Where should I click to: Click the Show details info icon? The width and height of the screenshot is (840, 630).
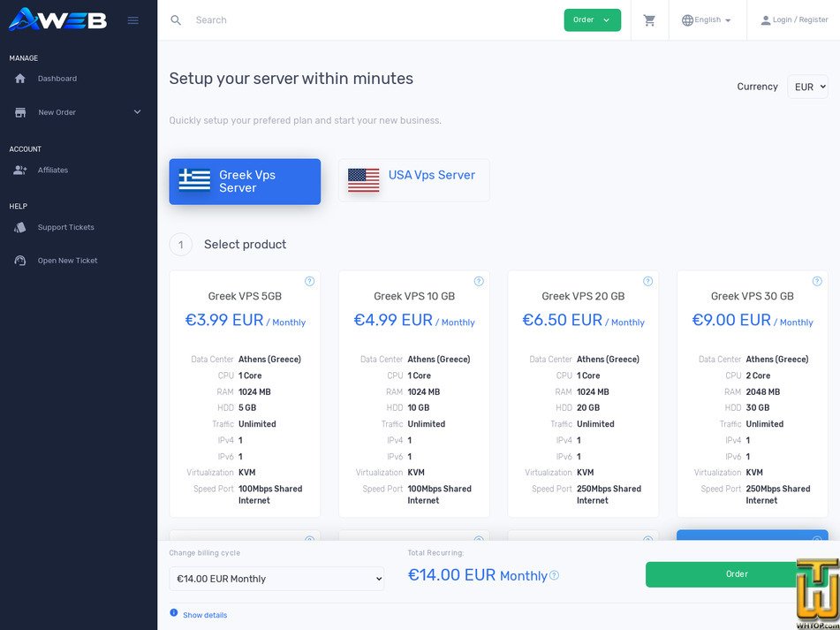[174, 612]
